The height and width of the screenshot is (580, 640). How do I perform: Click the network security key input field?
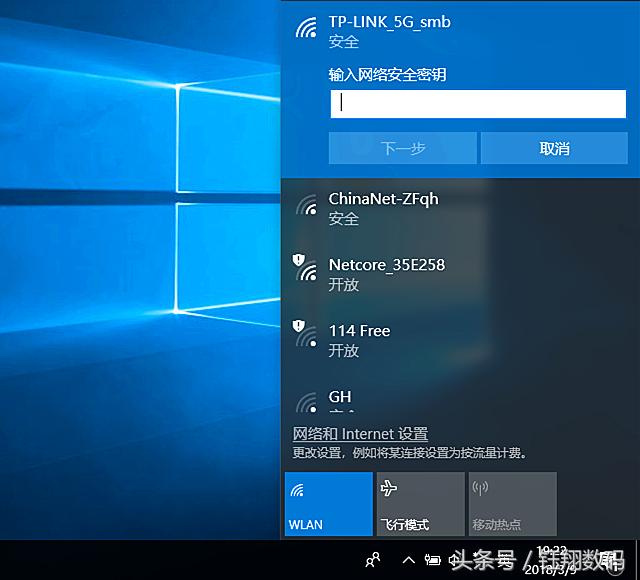478,104
